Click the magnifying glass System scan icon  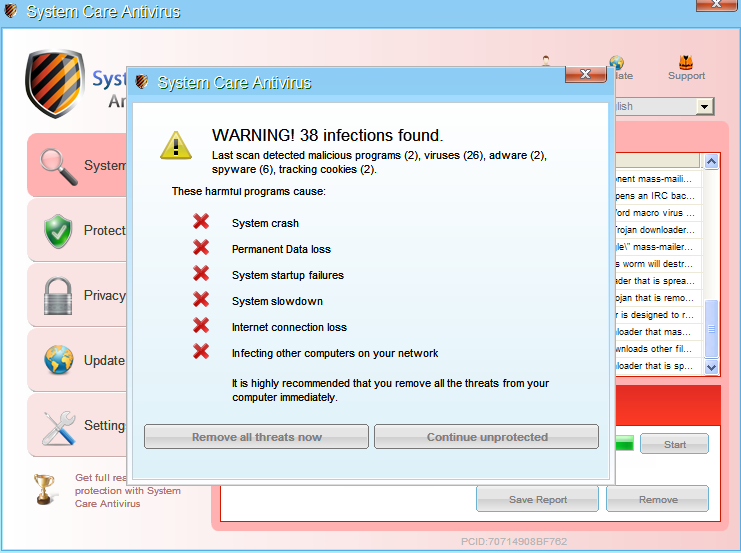(x=59, y=166)
